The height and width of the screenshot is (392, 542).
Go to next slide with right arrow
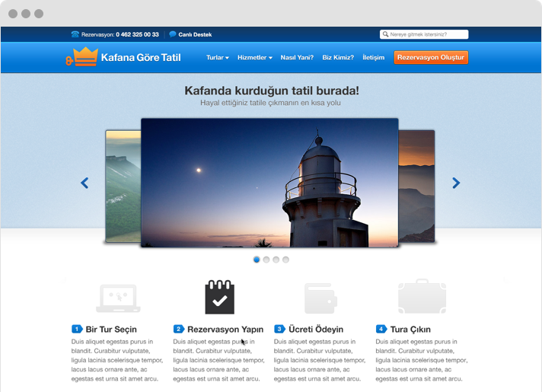pos(456,183)
